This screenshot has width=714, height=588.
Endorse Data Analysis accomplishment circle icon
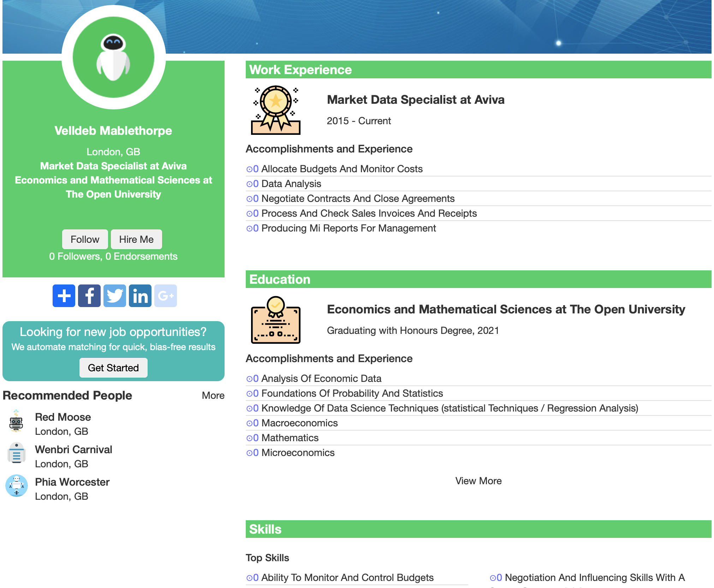[250, 184]
